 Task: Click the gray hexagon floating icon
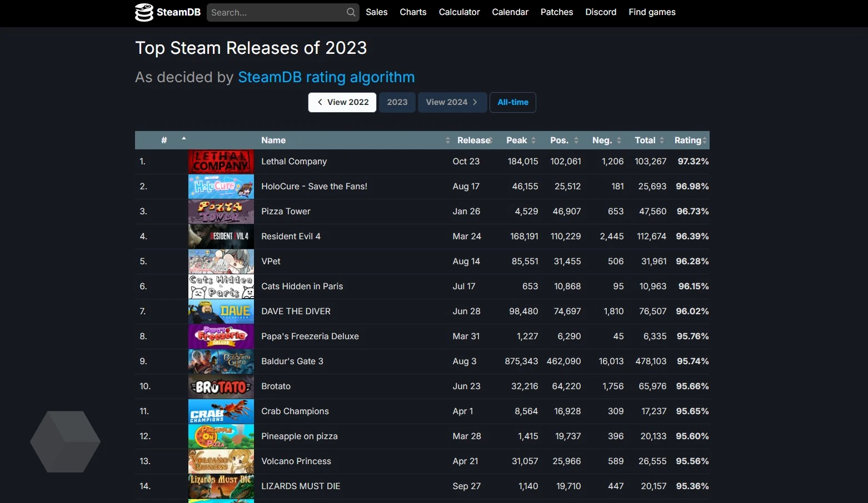pos(65,442)
